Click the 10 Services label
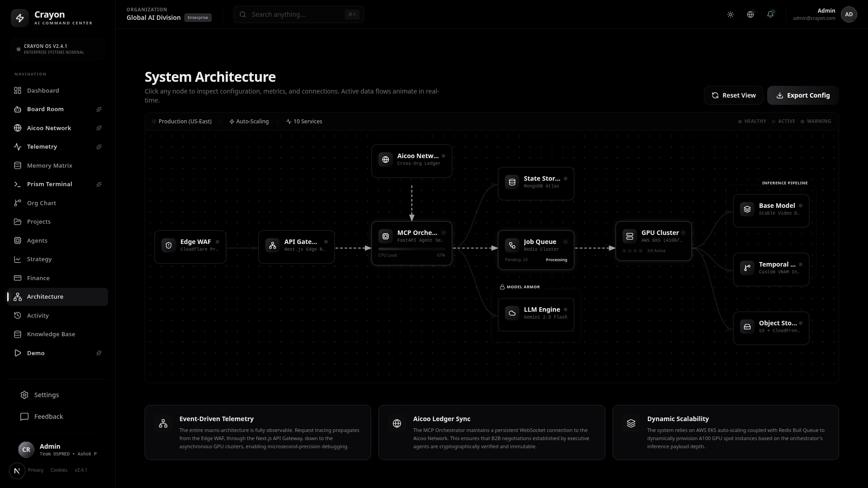This screenshot has width=868, height=488. (x=304, y=122)
